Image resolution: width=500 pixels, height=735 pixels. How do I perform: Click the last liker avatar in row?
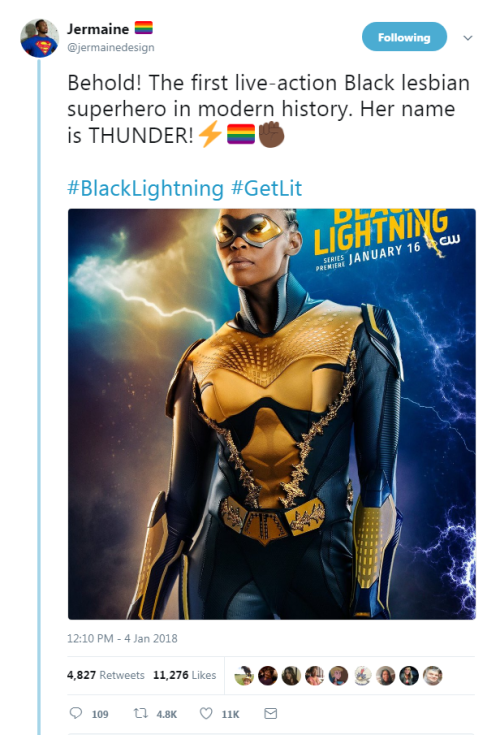(x=433, y=675)
